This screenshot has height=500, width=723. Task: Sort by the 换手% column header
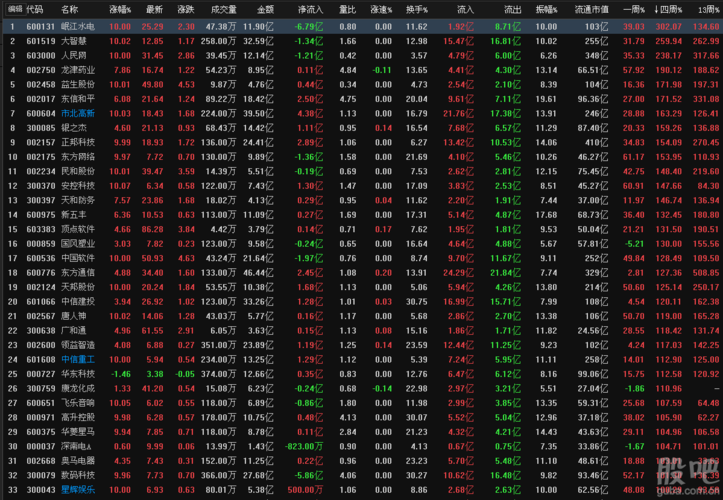pos(417,9)
